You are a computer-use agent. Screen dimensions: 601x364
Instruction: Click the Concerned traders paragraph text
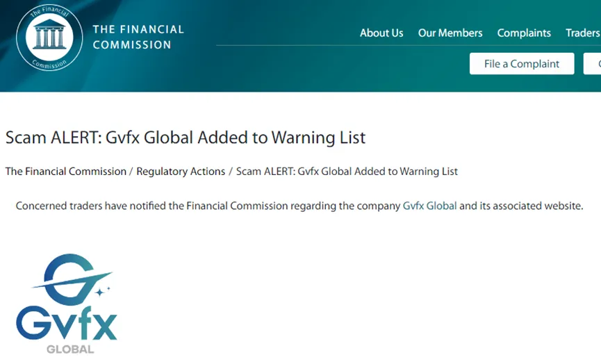299,206
